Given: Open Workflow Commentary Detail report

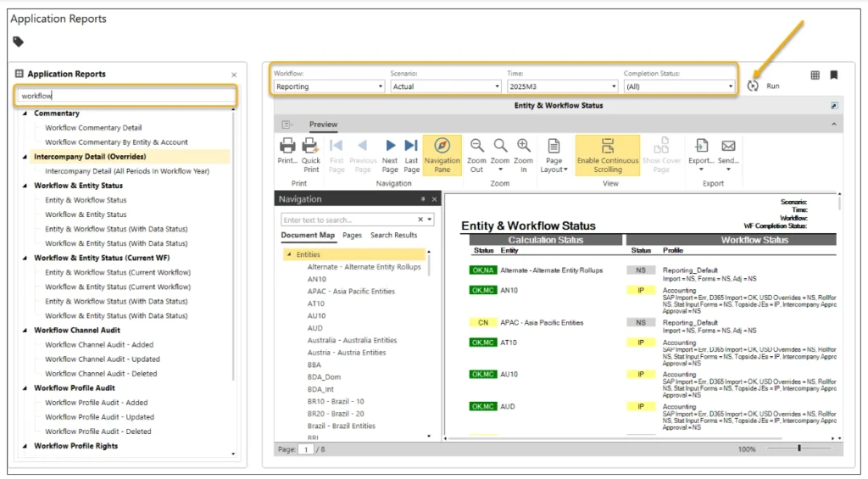Looking at the screenshot, I should [x=93, y=128].
